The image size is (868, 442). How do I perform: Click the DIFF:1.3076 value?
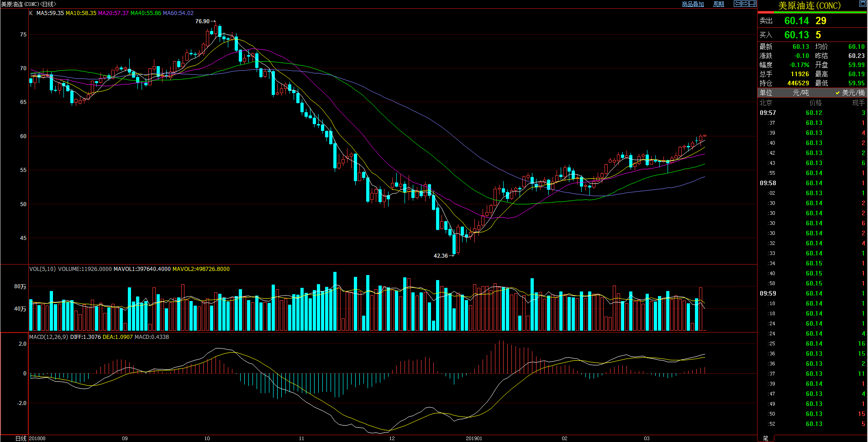tap(85, 337)
